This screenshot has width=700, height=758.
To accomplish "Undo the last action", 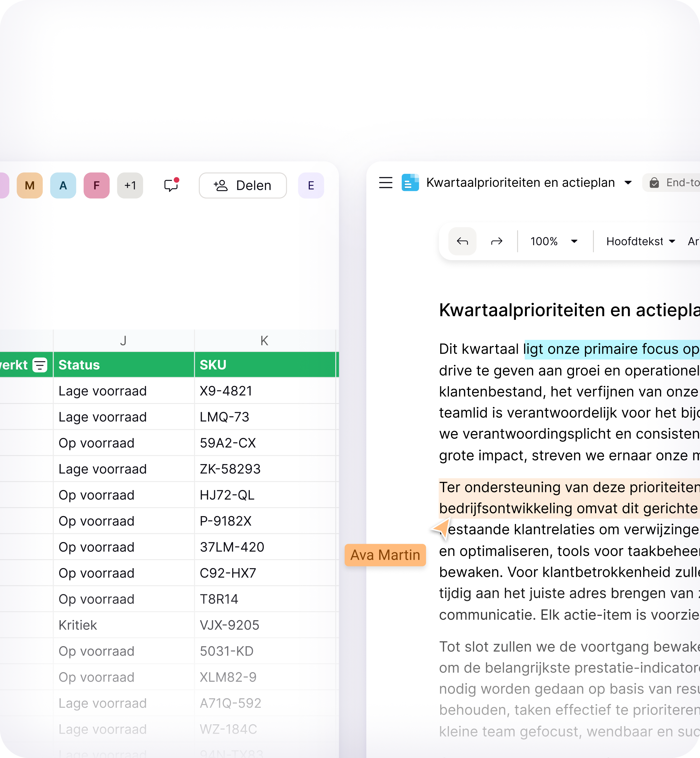I will click(x=462, y=241).
